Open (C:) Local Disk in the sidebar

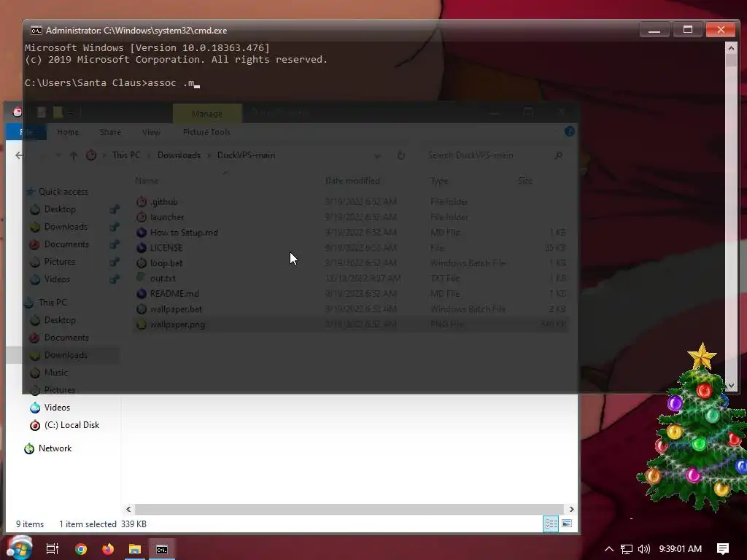[71, 425]
